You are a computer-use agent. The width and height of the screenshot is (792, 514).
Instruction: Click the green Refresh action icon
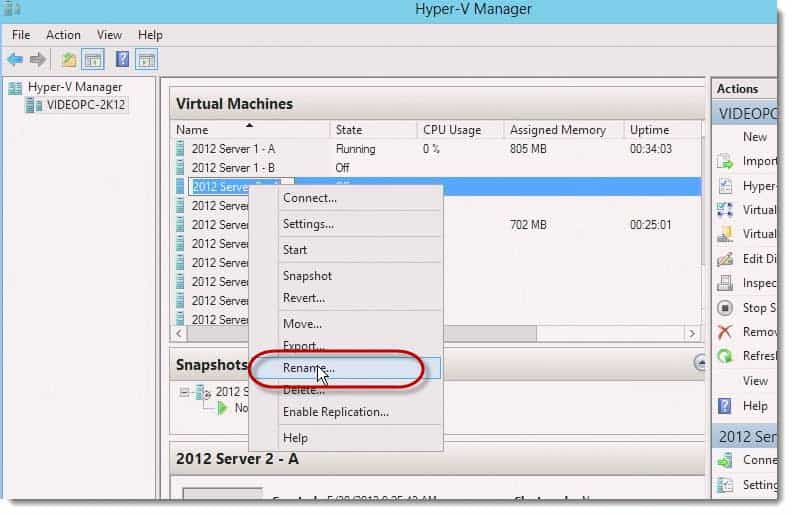pos(725,356)
